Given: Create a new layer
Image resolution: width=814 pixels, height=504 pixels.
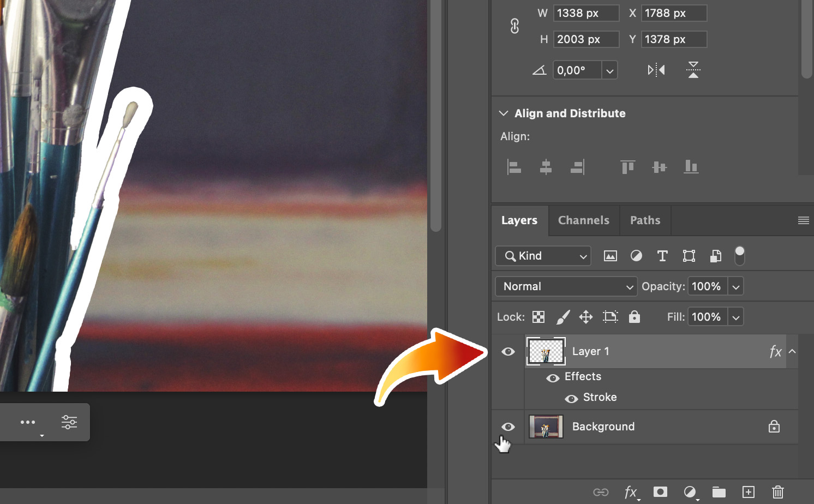Looking at the screenshot, I should click(748, 491).
